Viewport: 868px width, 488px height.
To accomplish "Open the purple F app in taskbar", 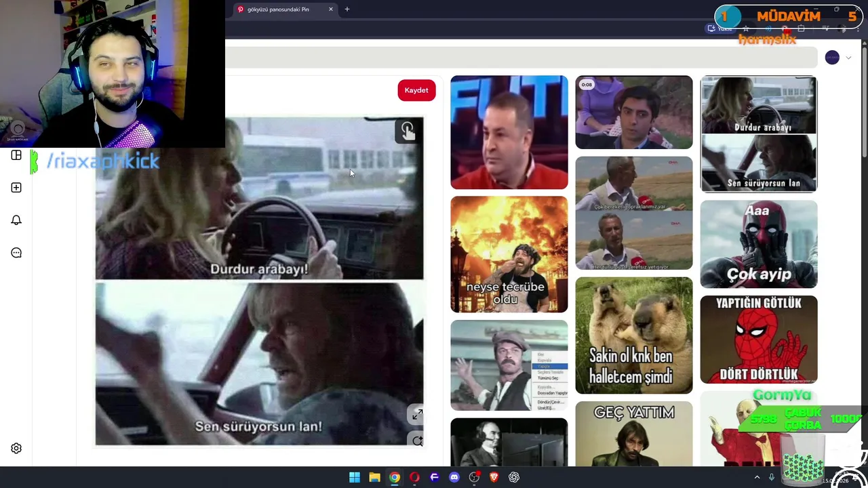I will click(435, 477).
